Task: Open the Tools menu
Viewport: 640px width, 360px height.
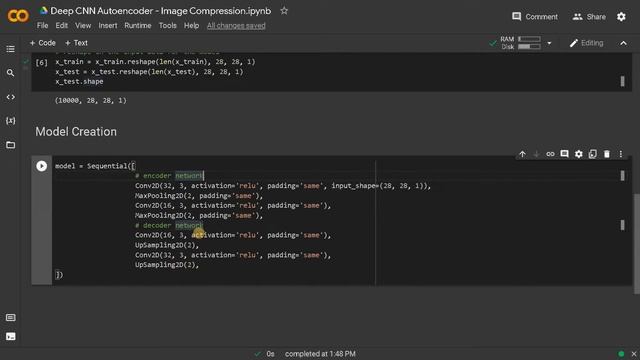Action: tap(168, 26)
